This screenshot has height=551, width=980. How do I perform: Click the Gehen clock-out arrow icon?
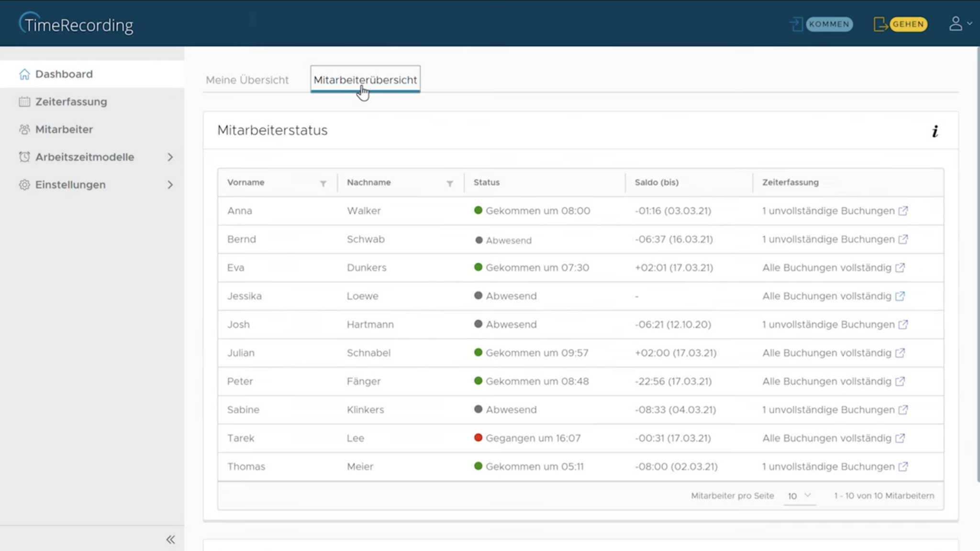[x=880, y=24]
